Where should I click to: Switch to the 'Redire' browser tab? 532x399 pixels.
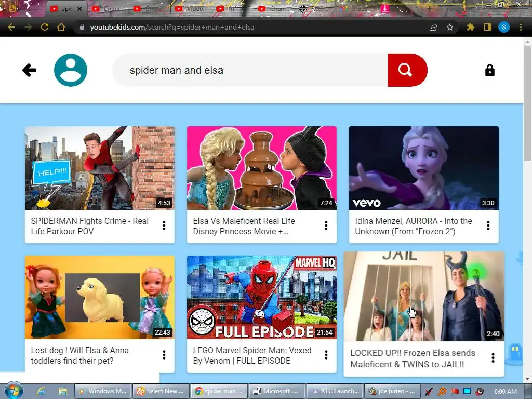tap(315, 9)
